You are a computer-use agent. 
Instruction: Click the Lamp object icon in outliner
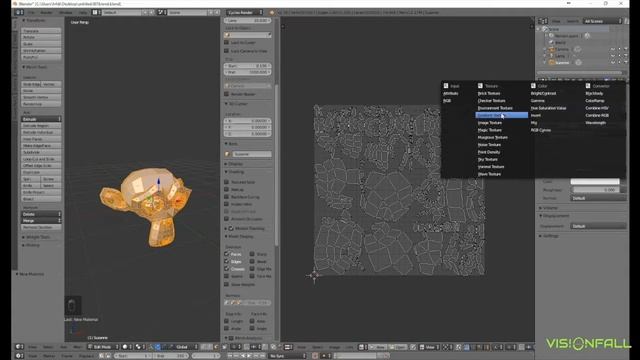pos(552,56)
